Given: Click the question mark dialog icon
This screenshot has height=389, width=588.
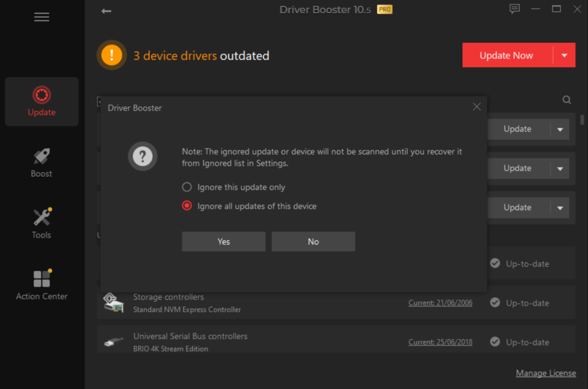Looking at the screenshot, I should coord(142,156).
